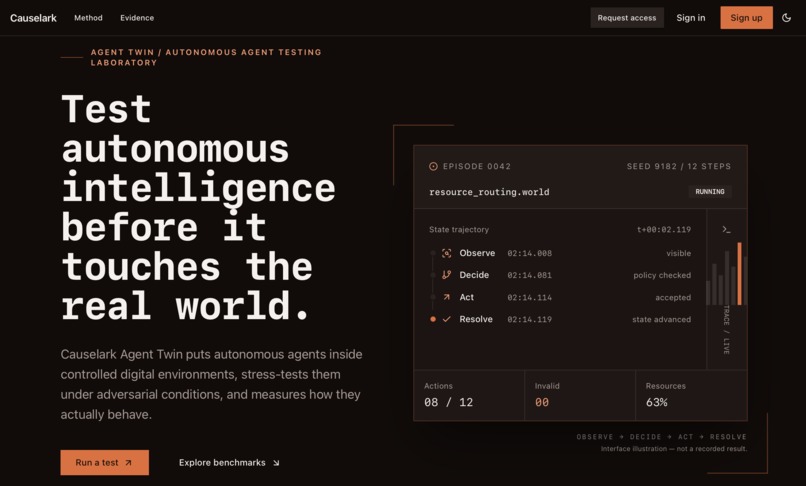The height and width of the screenshot is (486, 806).
Task: Click OBSERVE → DECIDE → ACT → RESOLVE caption
Action: (x=661, y=437)
